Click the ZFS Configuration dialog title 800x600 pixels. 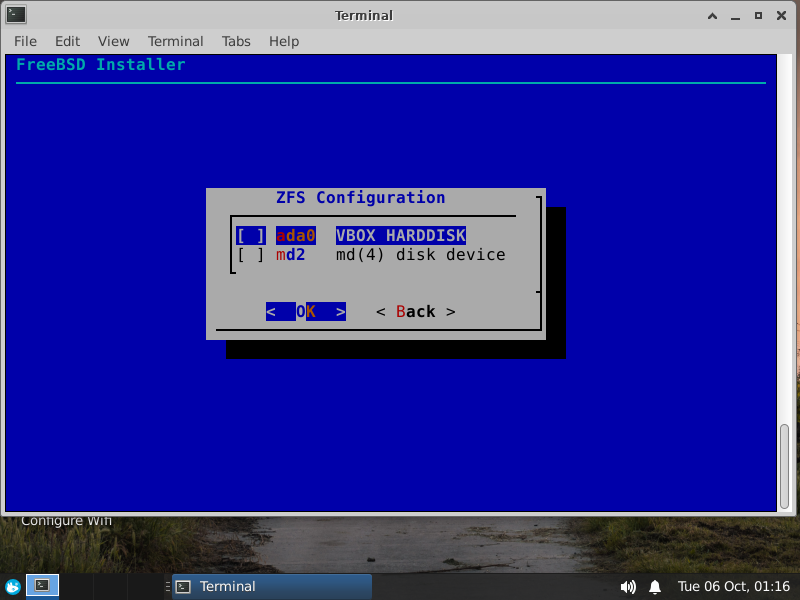point(360,197)
